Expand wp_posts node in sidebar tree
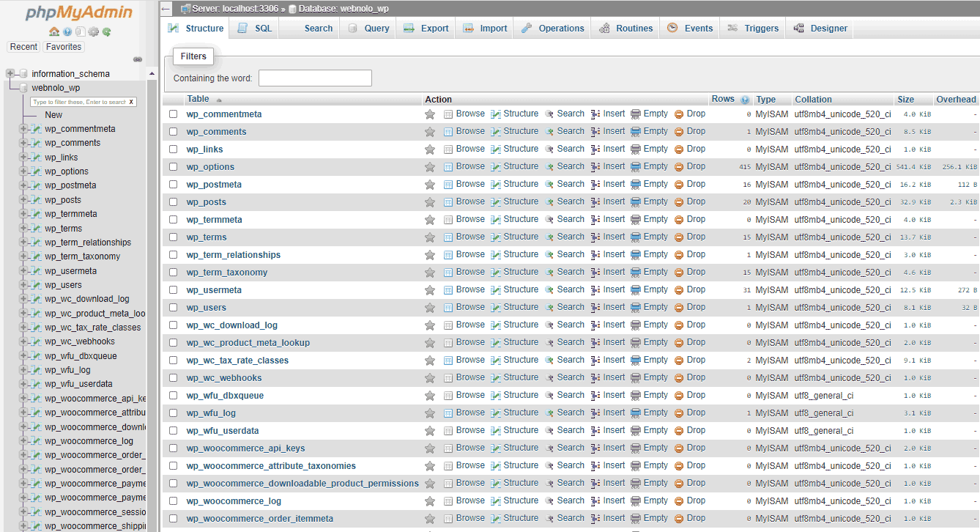 (x=23, y=200)
